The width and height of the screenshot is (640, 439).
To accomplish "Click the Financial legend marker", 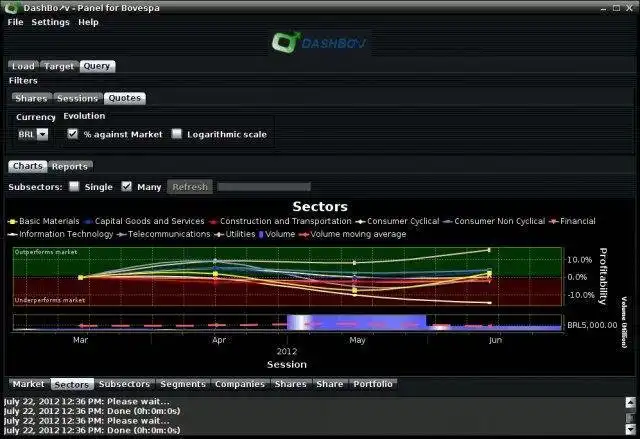I will tap(553, 222).
